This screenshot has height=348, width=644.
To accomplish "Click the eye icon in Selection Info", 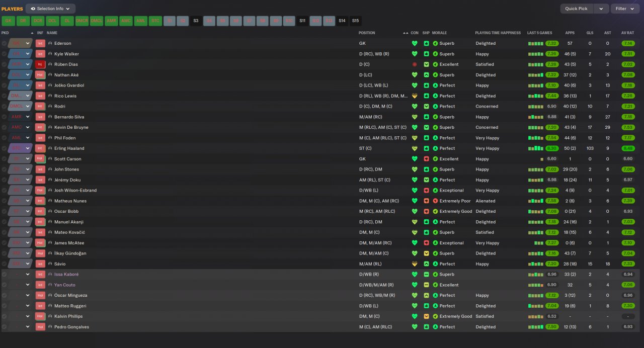I will 33,9.
